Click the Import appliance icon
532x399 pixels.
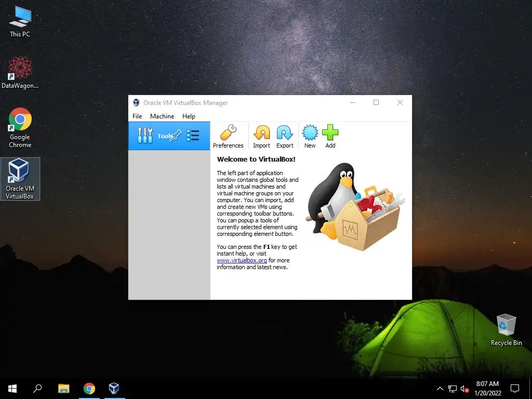[262, 137]
